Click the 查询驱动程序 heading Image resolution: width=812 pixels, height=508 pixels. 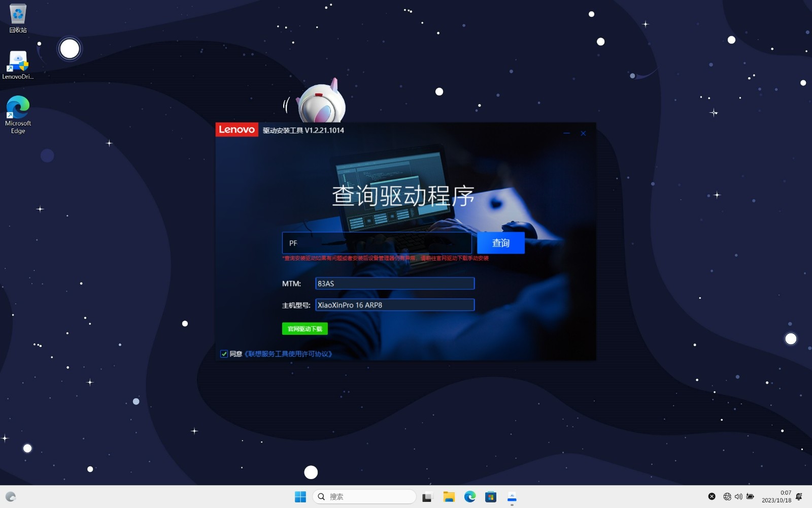click(x=403, y=196)
